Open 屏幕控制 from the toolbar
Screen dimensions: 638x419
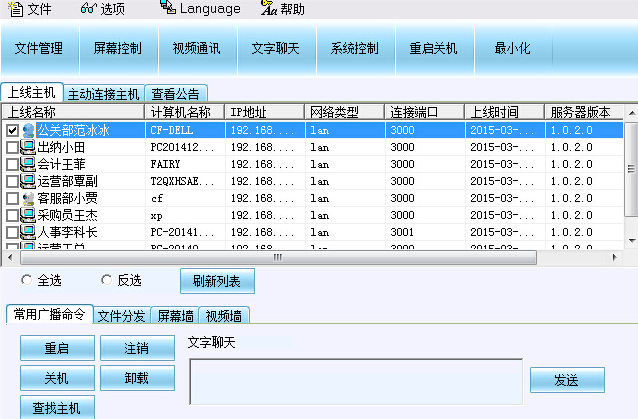[118, 48]
